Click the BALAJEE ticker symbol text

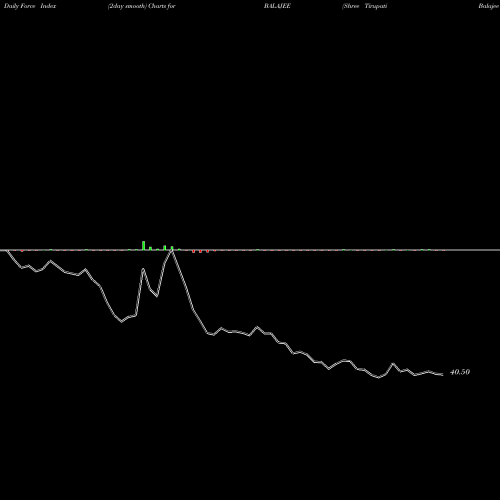[x=277, y=6]
